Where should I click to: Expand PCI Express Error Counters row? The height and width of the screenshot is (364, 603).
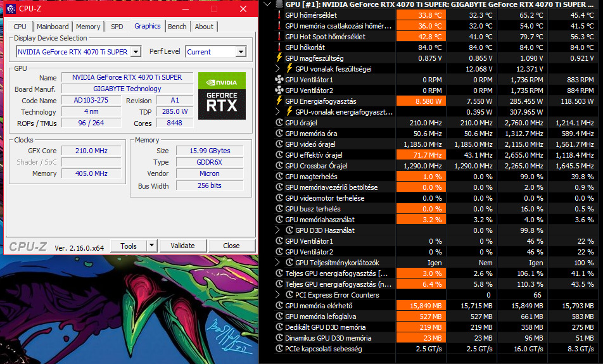[278, 295]
